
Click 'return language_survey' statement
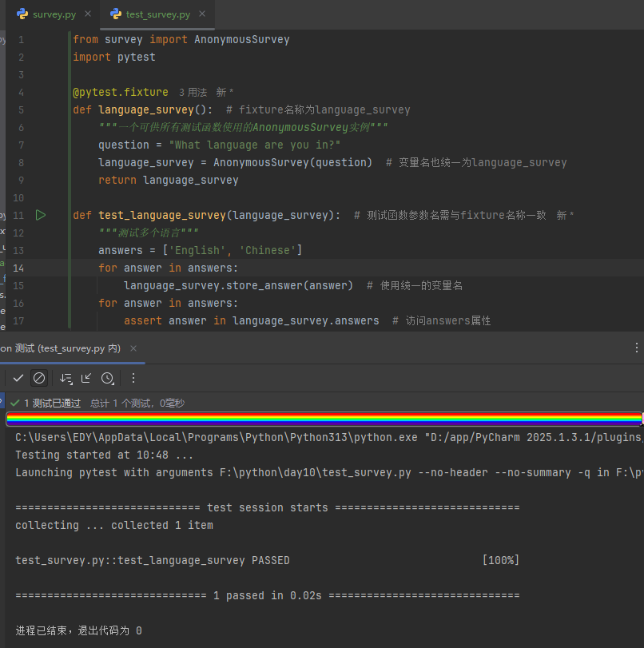(x=169, y=181)
